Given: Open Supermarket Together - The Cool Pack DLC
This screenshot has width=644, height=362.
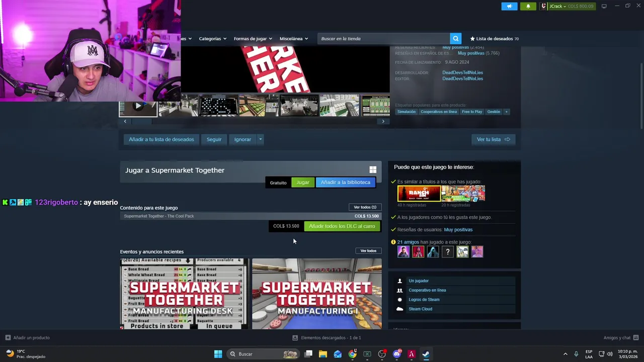Looking at the screenshot, I should click(251, 216).
